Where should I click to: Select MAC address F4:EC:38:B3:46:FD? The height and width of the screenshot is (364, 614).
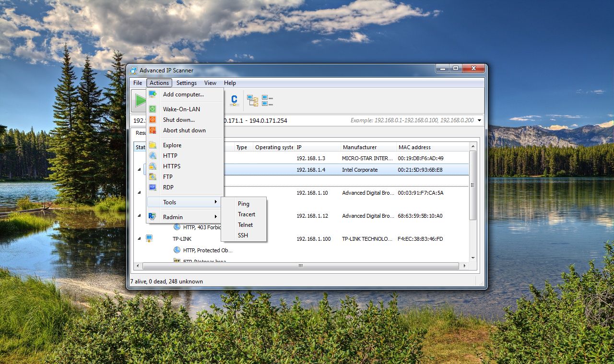point(420,239)
